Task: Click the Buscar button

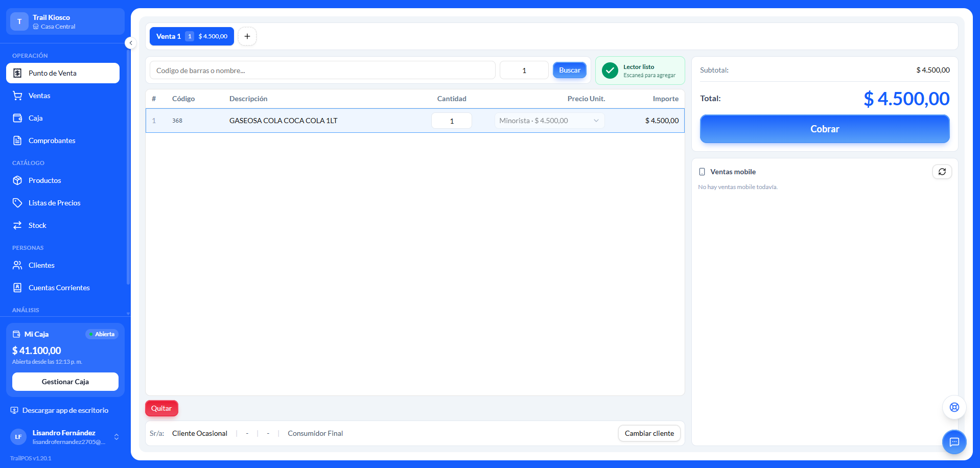Action: 570,70
